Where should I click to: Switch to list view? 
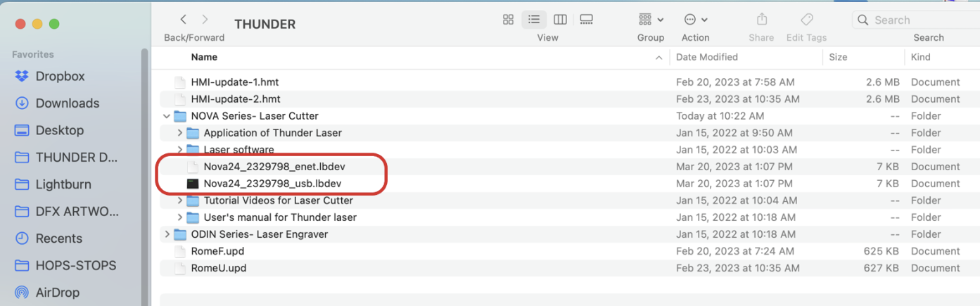click(x=534, y=20)
